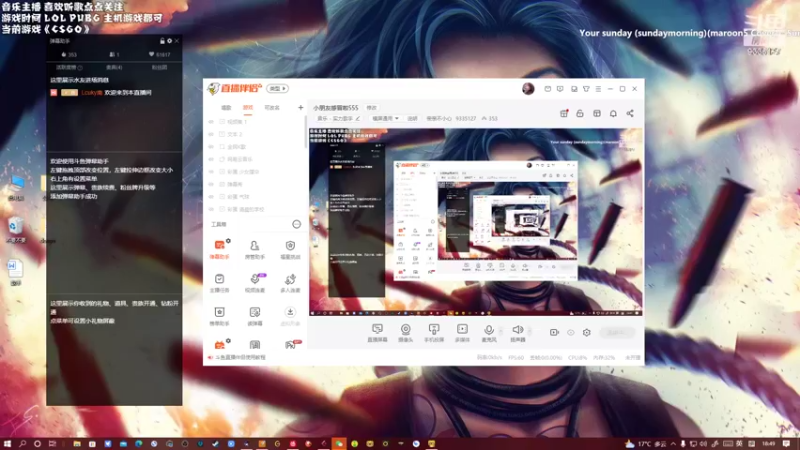This screenshot has height=450, width=800.
Task: Toggle visibility of 彩墨 少女壁纸 source
Action: (x=211, y=172)
